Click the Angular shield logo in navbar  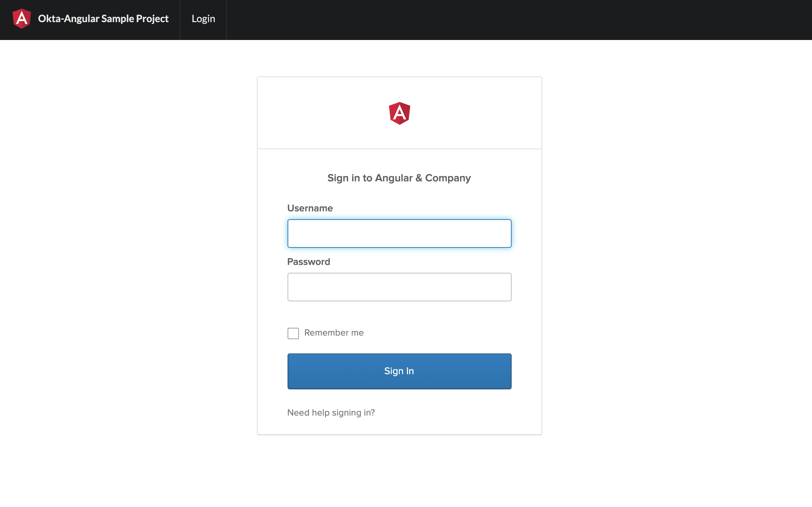tap(22, 19)
